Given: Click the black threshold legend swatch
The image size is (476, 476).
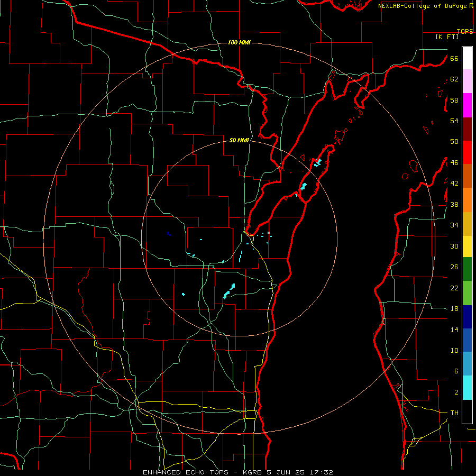Looking at the screenshot, I should click(x=467, y=411).
